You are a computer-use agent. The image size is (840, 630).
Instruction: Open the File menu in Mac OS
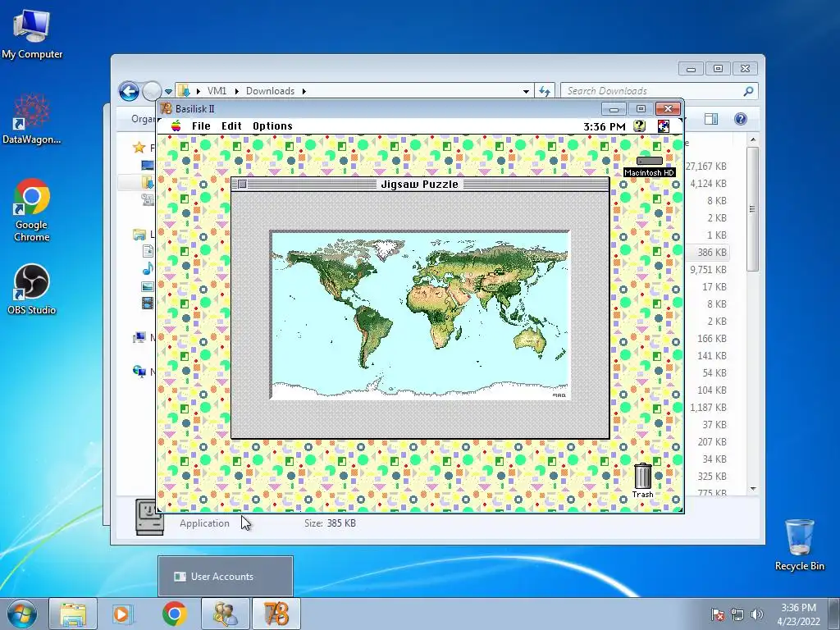[201, 126]
